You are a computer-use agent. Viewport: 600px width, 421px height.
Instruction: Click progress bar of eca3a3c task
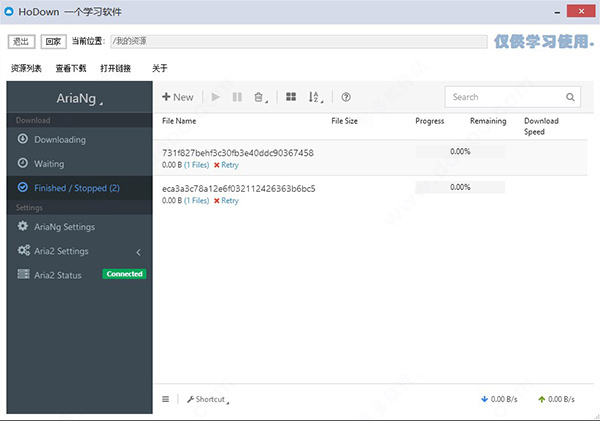pyautogui.click(x=460, y=187)
